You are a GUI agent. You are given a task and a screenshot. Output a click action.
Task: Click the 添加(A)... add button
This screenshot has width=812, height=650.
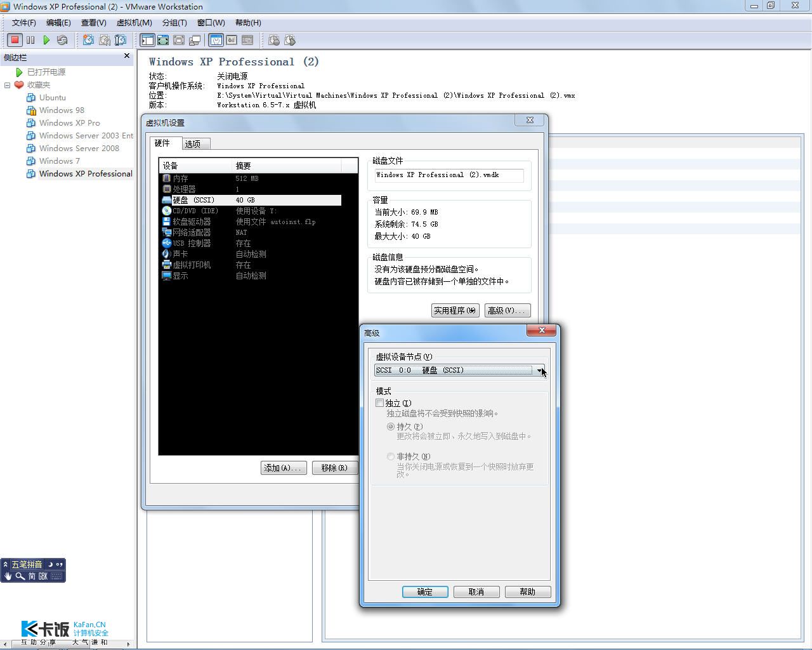pos(284,468)
